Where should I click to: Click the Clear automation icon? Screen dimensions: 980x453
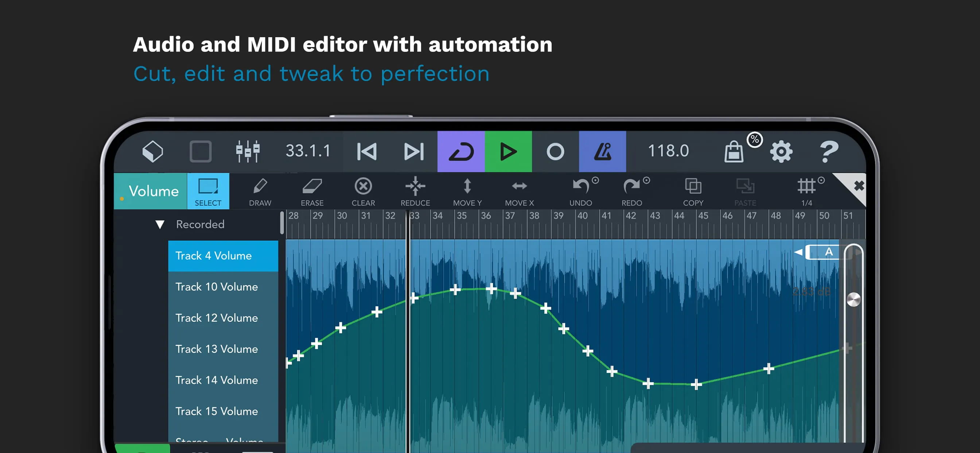[363, 191]
